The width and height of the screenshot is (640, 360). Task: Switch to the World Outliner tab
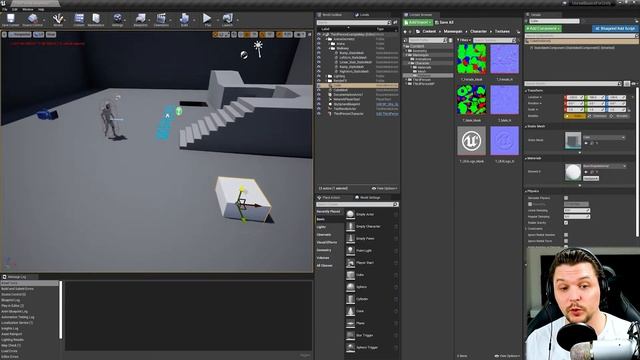(x=332, y=15)
